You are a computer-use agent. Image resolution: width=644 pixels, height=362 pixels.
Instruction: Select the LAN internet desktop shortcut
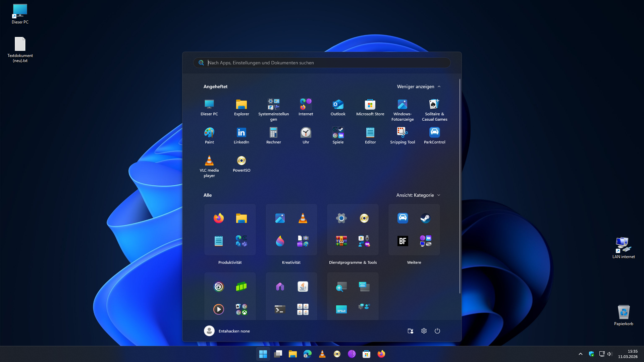(624, 248)
